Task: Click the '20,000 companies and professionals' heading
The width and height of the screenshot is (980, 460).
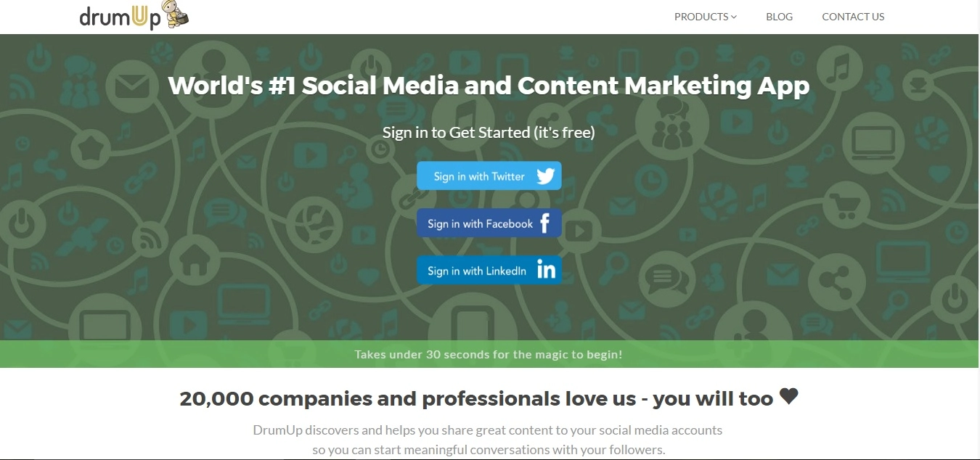Action: 476,399
